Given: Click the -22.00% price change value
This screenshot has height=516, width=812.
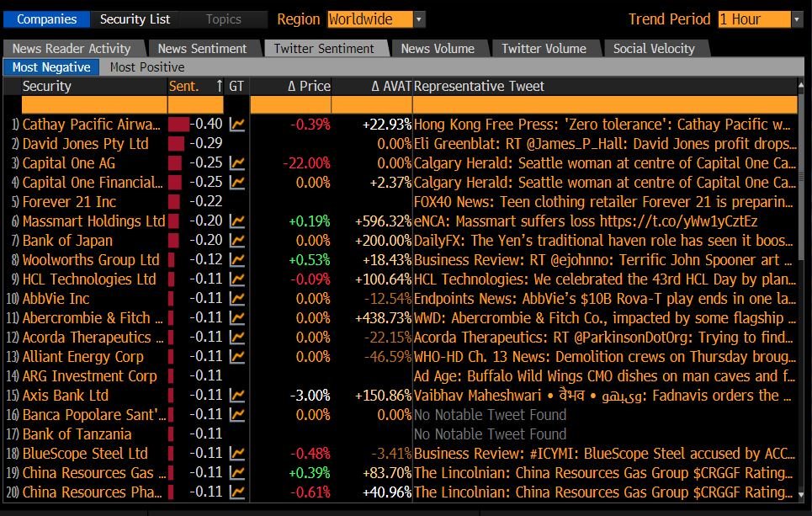Looking at the screenshot, I should (306, 163).
